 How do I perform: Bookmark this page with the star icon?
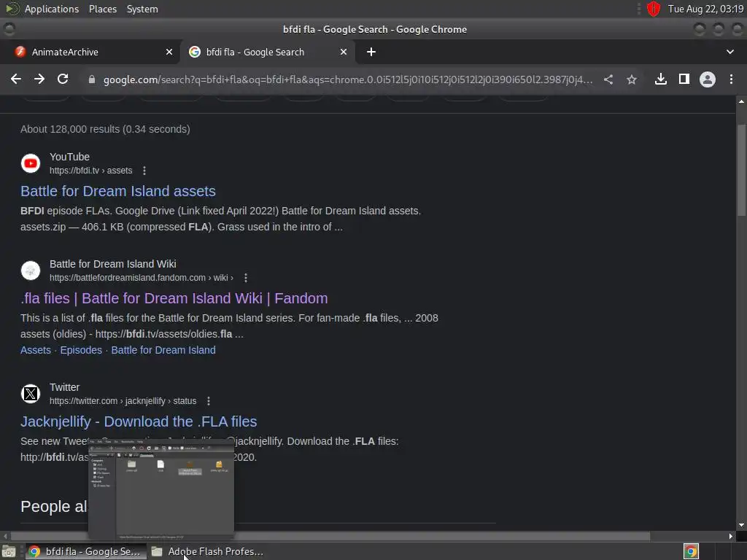632,79
